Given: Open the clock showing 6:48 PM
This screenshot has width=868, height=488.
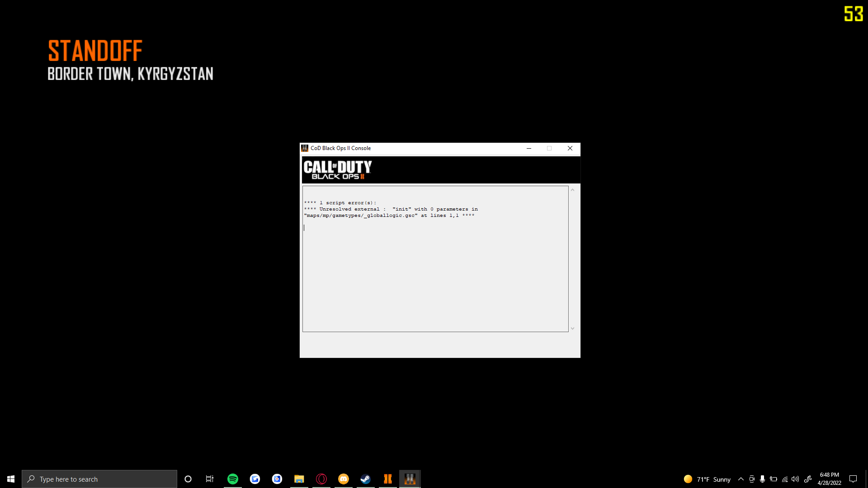Looking at the screenshot, I should coord(829,479).
